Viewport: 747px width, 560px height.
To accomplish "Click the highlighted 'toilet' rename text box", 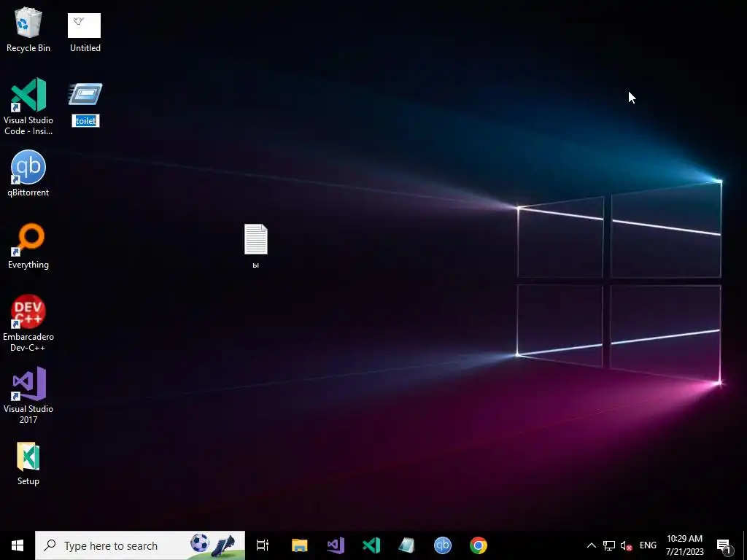I will pyautogui.click(x=86, y=121).
